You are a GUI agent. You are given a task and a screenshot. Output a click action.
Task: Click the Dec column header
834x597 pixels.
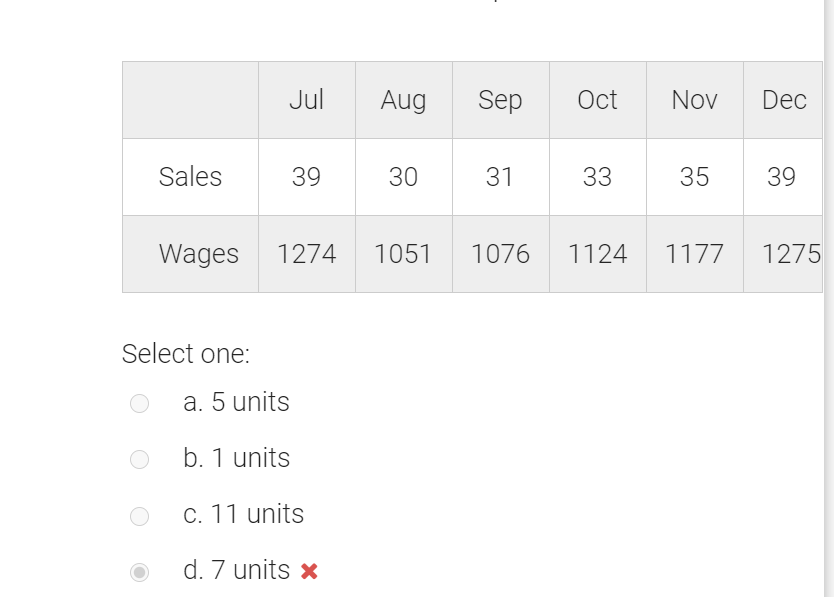point(785,100)
